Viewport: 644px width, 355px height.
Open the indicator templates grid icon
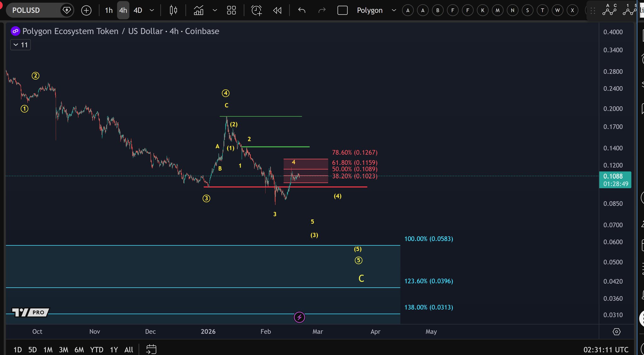tap(231, 10)
